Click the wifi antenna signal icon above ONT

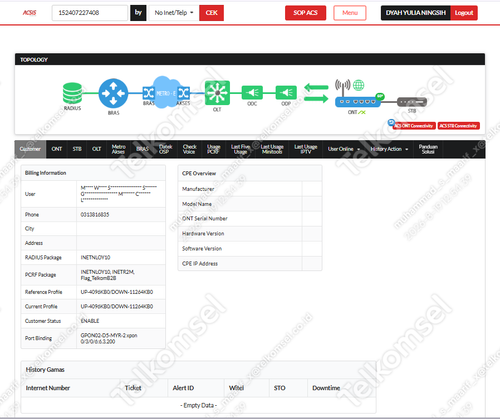tap(343, 85)
